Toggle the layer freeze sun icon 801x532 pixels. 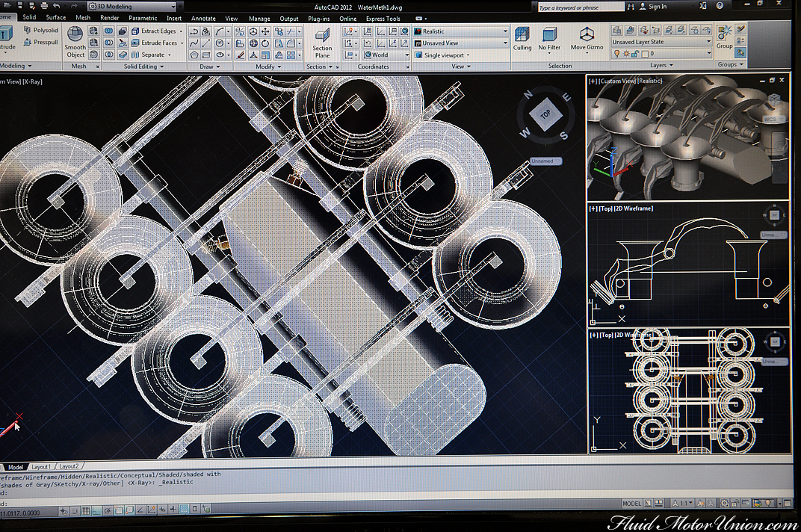click(x=626, y=54)
